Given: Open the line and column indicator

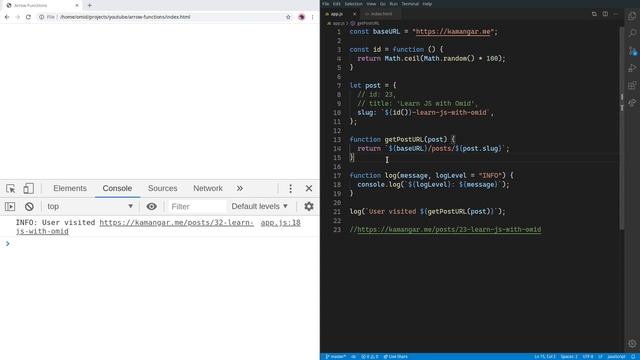Looking at the screenshot, I should click(544, 357).
